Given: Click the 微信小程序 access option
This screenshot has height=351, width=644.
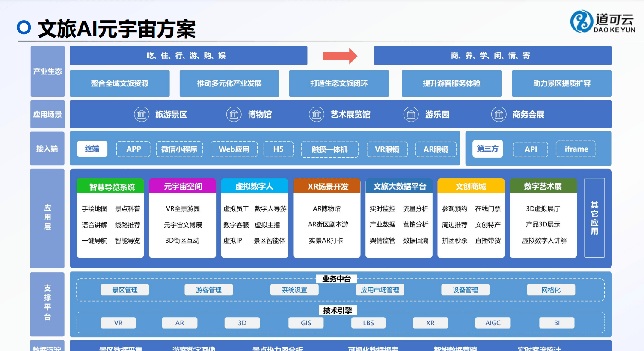Looking at the screenshot, I should click(179, 149).
